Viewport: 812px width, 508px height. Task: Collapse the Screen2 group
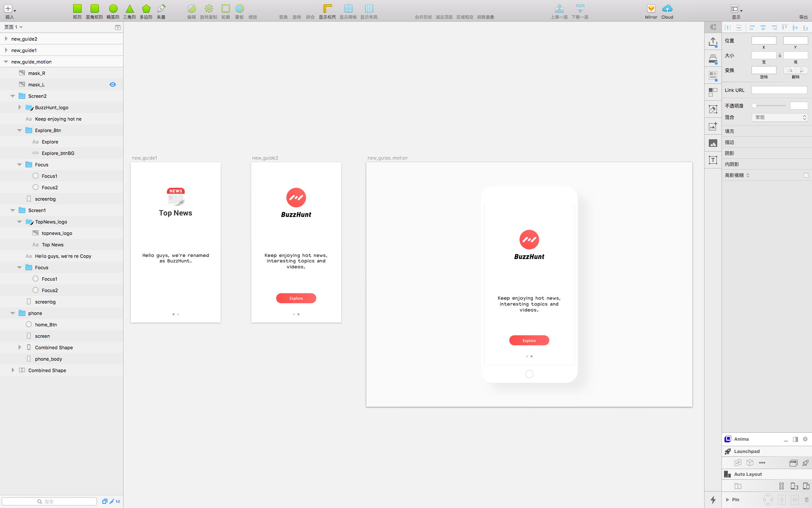point(13,96)
